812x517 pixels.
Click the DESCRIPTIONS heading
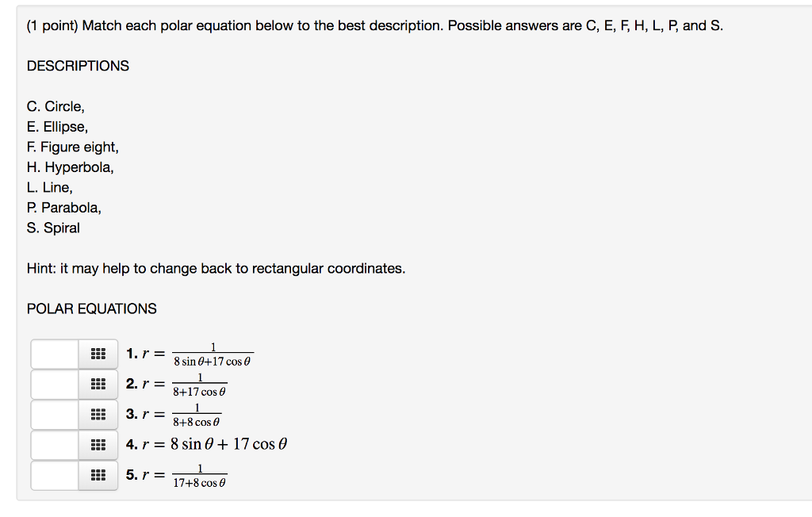(x=78, y=66)
